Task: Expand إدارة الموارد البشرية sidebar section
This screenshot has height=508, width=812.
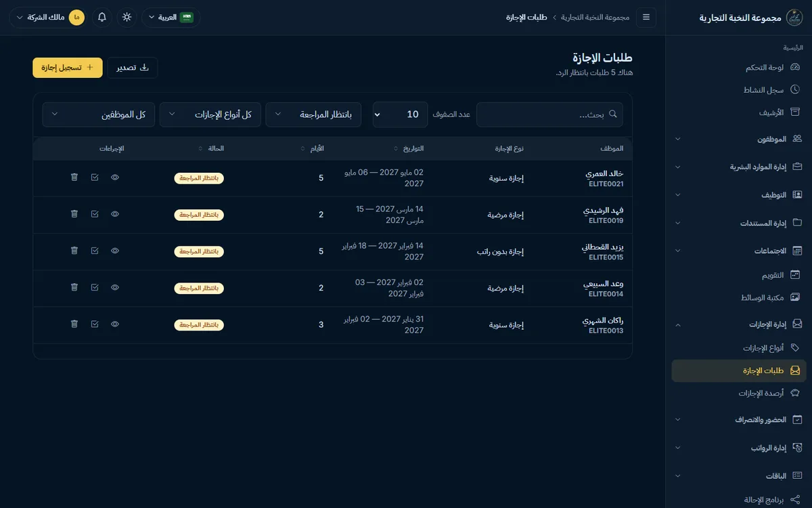Action: point(739,167)
